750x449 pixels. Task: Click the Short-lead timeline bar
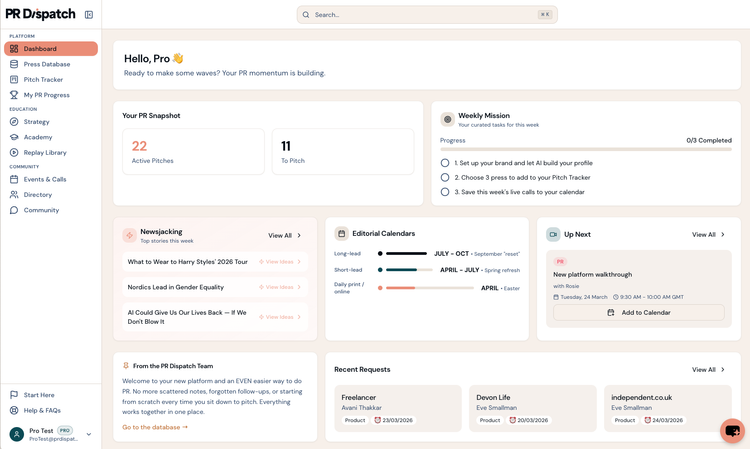click(x=409, y=270)
